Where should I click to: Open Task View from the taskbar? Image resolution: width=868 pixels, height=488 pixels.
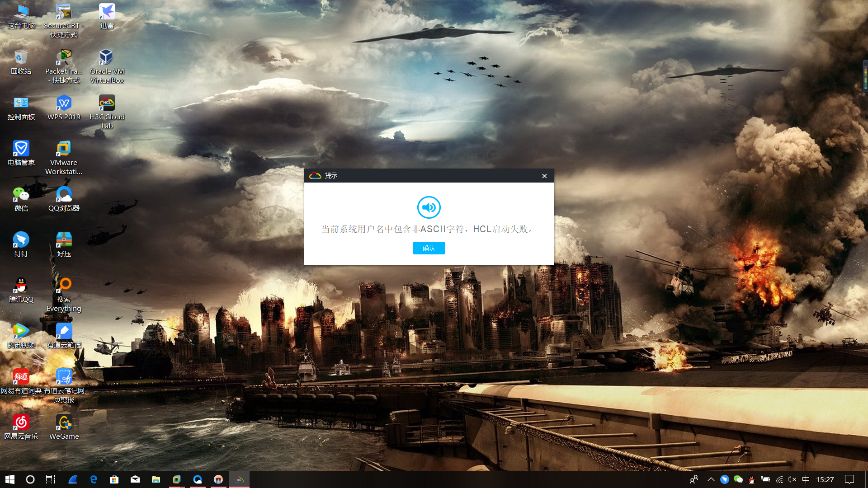pyautogui.click(x=51, y=479)
